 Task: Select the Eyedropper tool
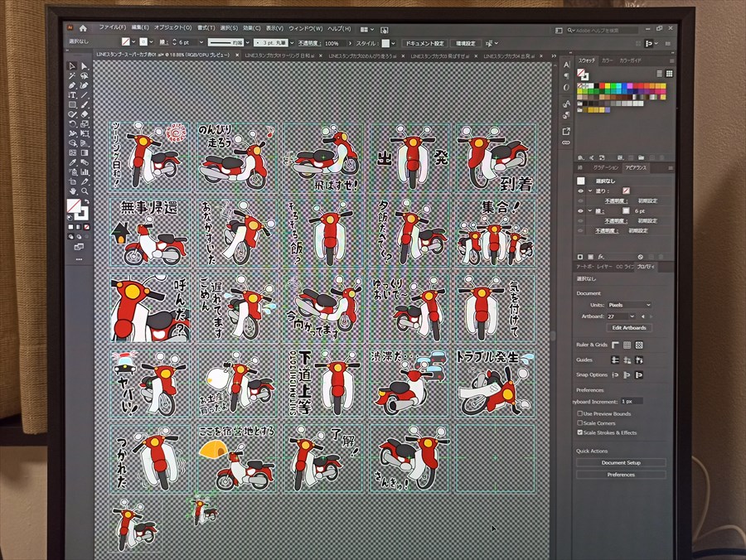click(x=71, y=162)
